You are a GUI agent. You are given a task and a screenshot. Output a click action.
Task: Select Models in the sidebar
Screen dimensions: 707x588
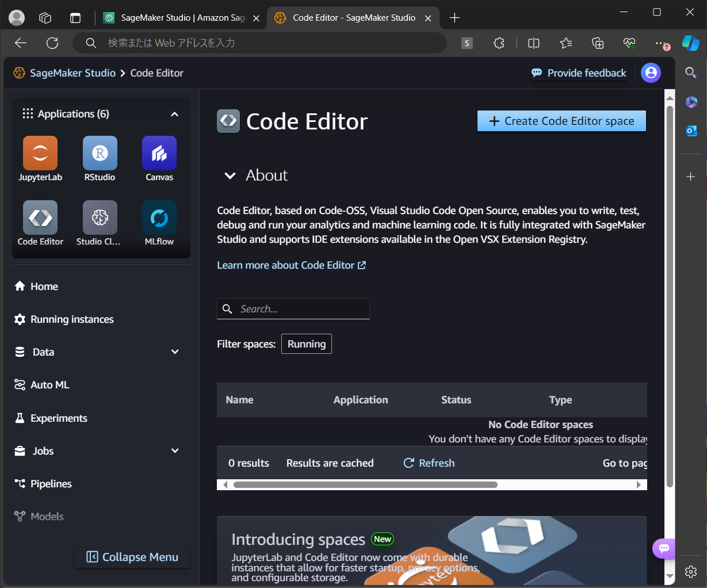coord(47,516)
